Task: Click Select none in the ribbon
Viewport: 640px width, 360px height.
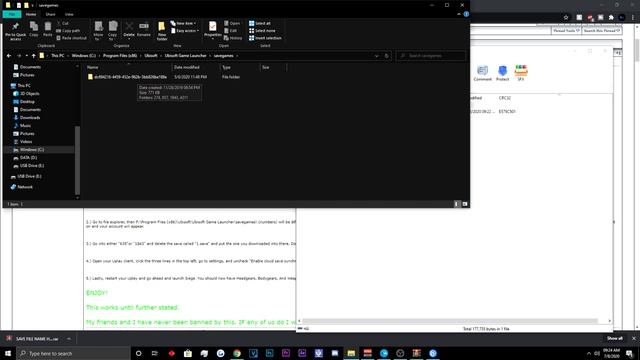Action: click(x=262, y=31)
